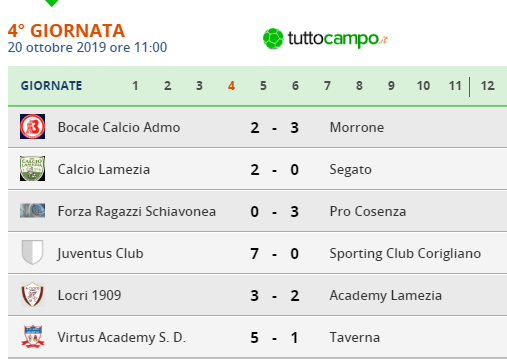
Task: Open the Taverna team link
Action: [x=355, y=337]
